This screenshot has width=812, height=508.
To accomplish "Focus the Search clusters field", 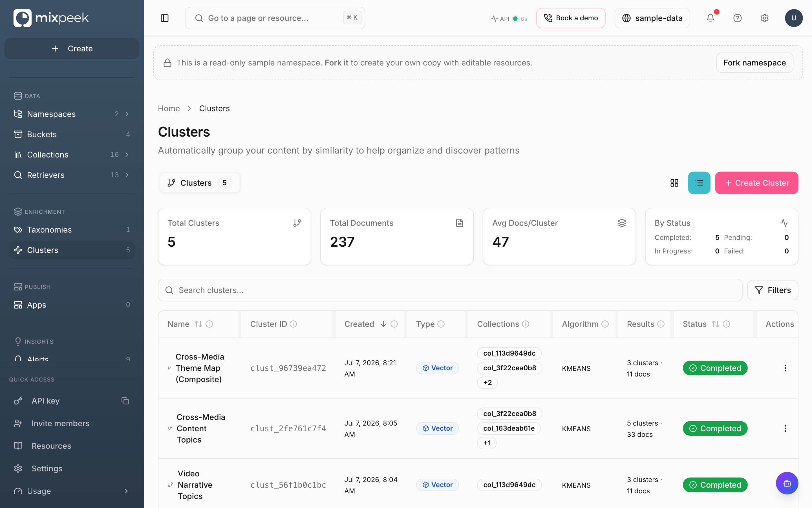I will [x=450, y=290].
